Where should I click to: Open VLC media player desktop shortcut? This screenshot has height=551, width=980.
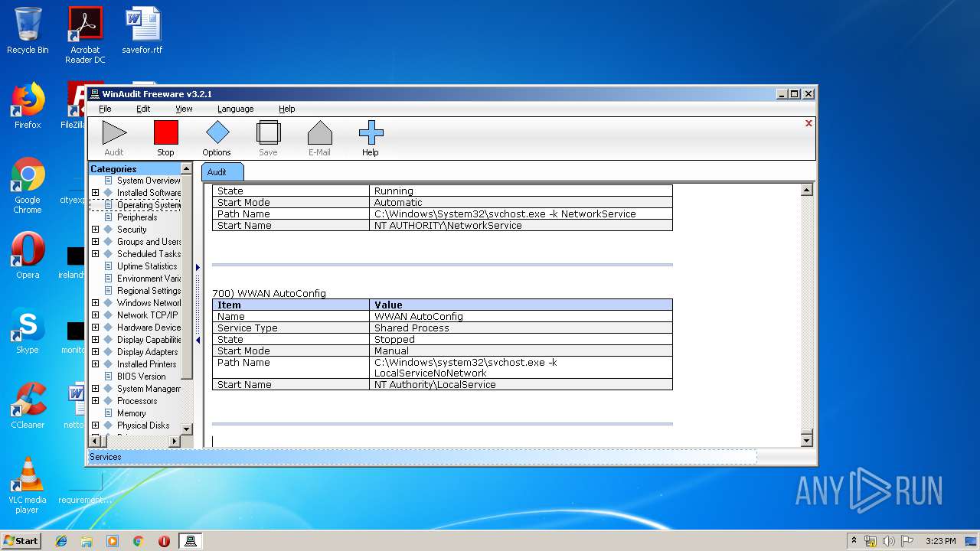click(28, 485)
